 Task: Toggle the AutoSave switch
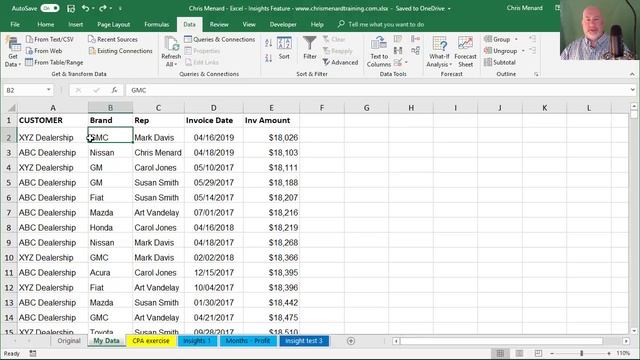[x=50, y=8]
